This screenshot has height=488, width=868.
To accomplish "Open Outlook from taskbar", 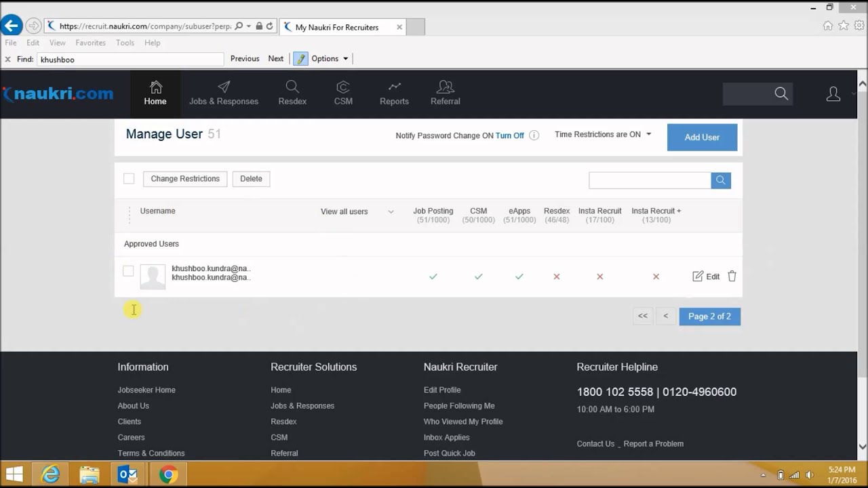I will [x=128, y=474].
